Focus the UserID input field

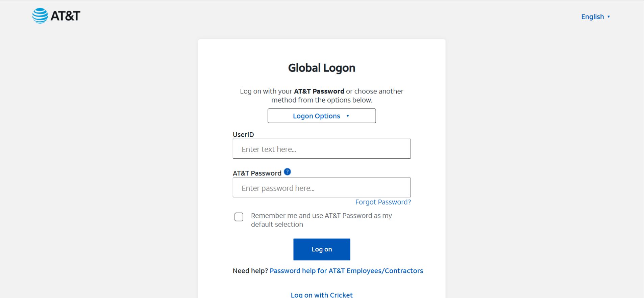pyautogui.click(x=321, y=148)
